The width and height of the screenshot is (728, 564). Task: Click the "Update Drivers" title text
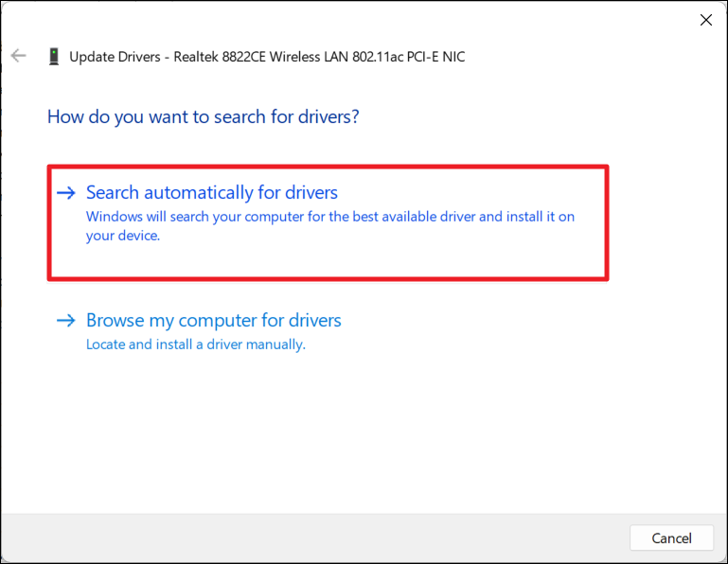114,57
